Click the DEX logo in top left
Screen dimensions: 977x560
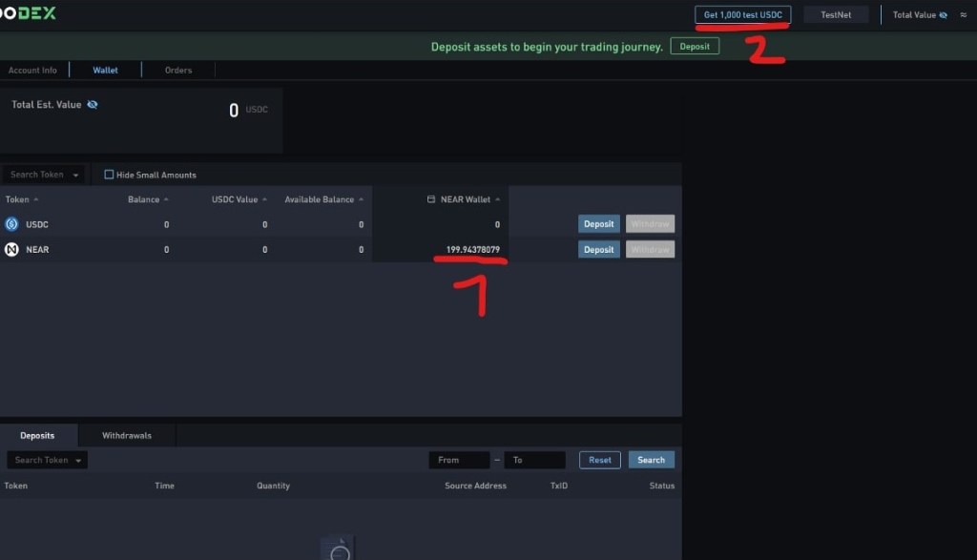click(29, 13)
